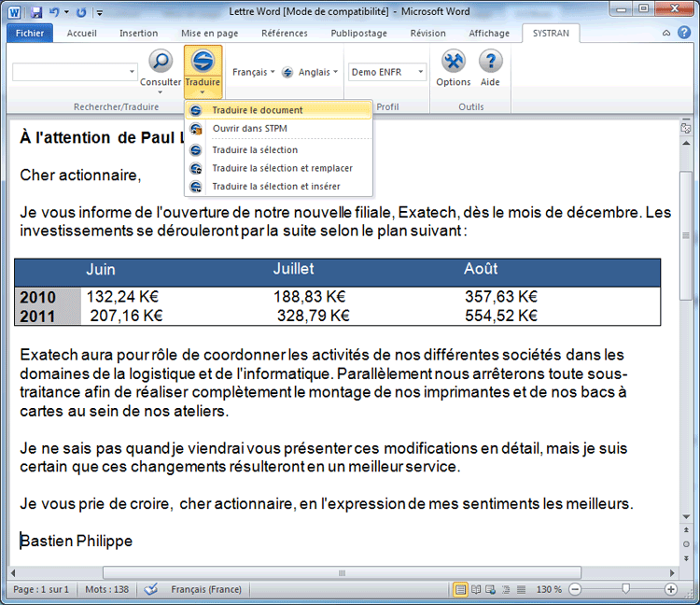Click the 130 % zoom level button

549,589
